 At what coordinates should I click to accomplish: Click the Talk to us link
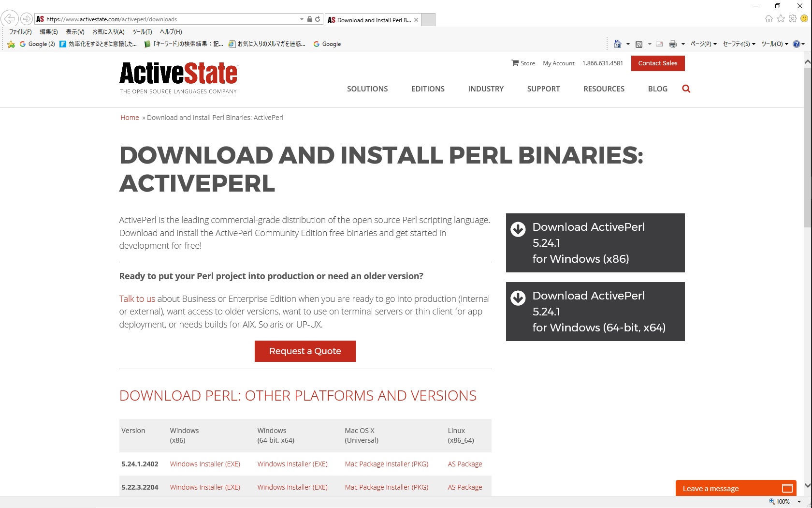(x=137, y=299)
